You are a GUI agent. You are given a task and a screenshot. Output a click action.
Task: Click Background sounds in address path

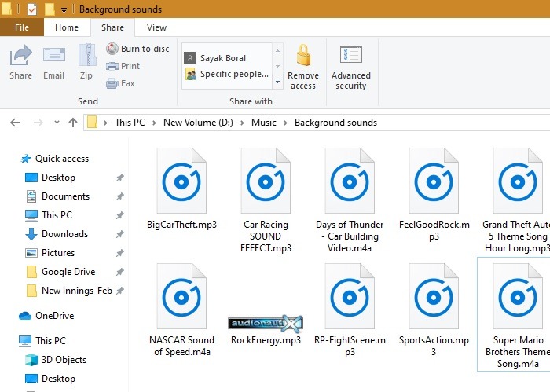335,123
